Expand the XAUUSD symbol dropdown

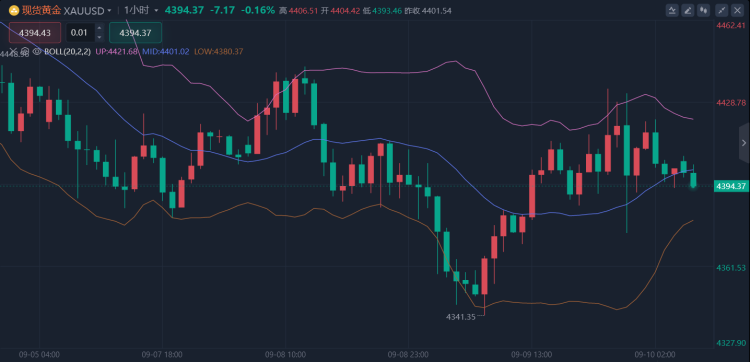(110, 11)
